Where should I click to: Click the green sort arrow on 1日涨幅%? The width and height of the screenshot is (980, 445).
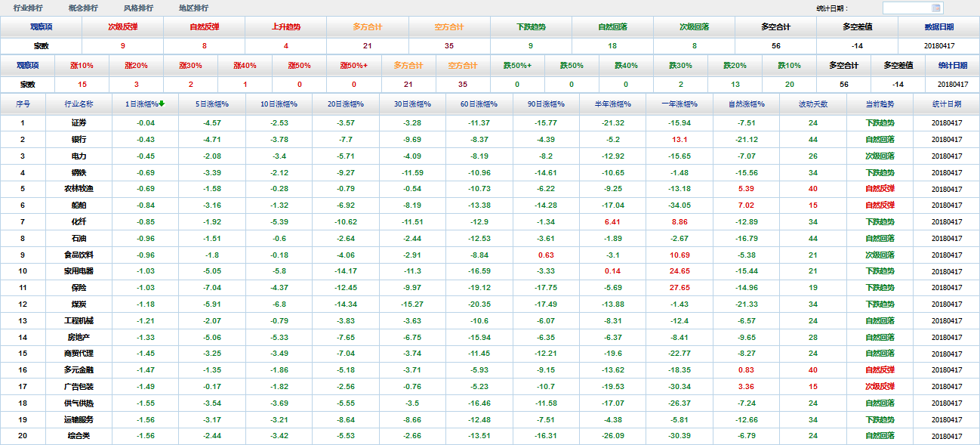click(162, 104)
